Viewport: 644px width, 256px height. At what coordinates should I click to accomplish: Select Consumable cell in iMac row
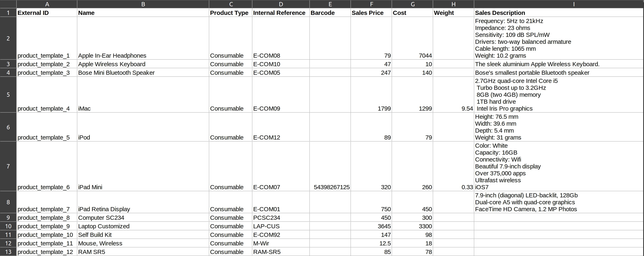(230, 94)
